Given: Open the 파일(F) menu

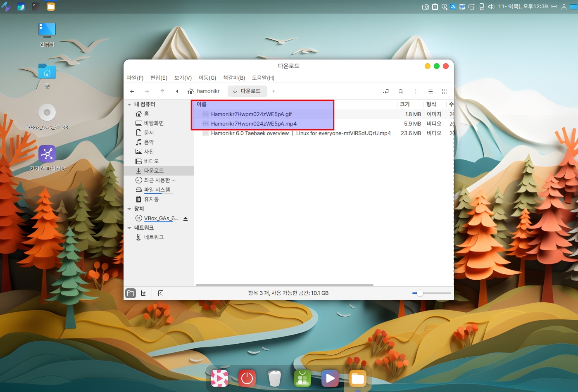Looking at the screenshot, I should [x=135, y=78].
